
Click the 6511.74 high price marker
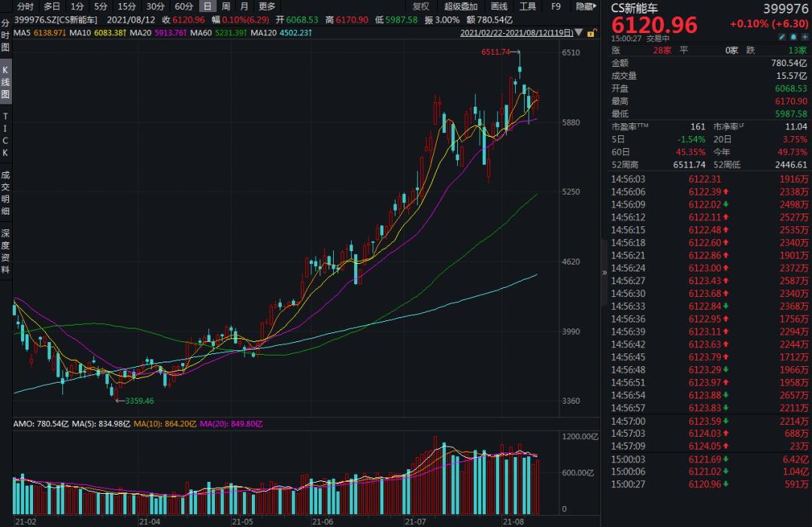click(495, 52)
